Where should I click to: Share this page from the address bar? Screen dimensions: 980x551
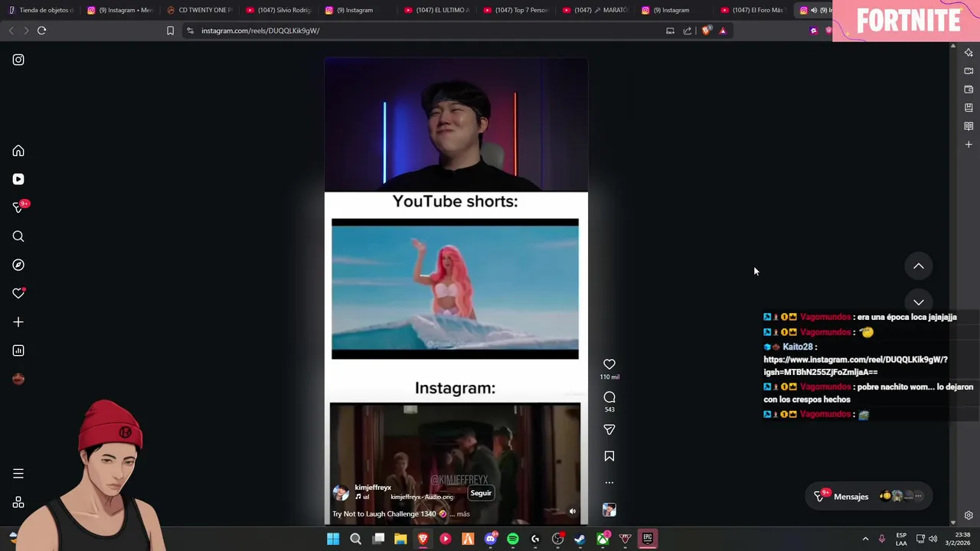[688, 31]
